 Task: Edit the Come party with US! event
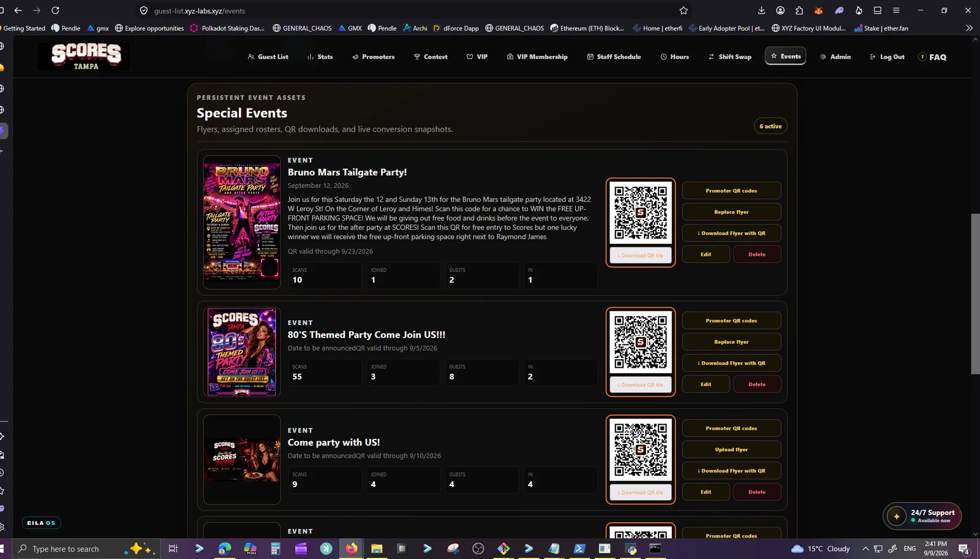pyautogui.click(x=706, y=492)
